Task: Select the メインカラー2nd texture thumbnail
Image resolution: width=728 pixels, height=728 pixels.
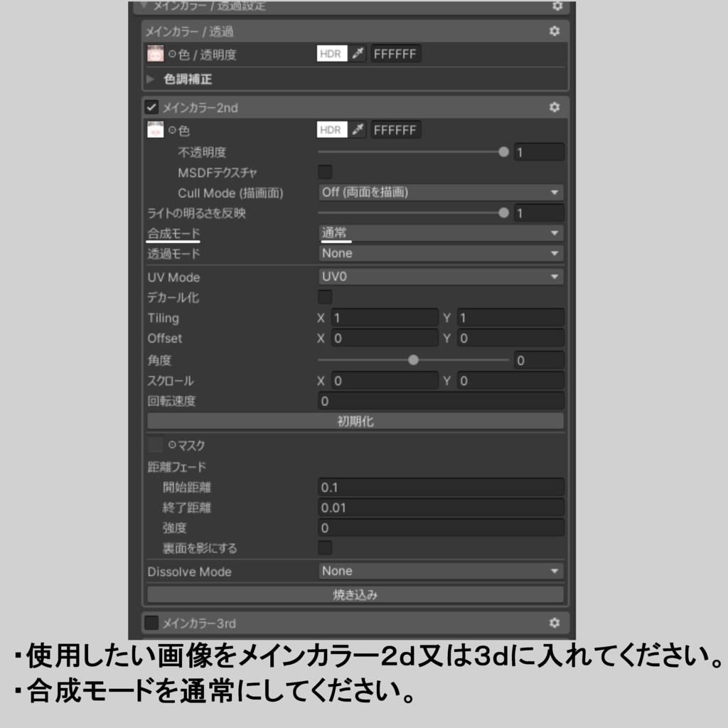Action: click(x=155, y=129)
